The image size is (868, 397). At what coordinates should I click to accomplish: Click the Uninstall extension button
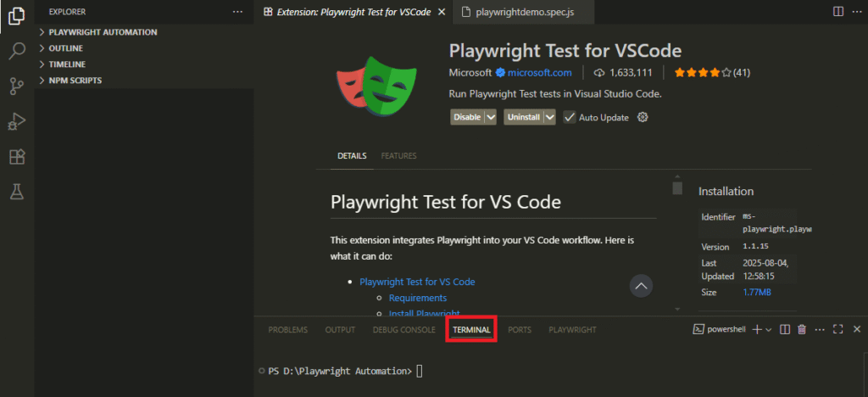(523, 117)
